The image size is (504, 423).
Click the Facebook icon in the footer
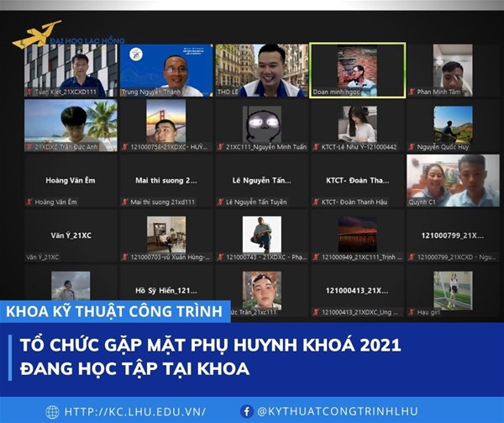pyautogui.click(x=247, y=411)
